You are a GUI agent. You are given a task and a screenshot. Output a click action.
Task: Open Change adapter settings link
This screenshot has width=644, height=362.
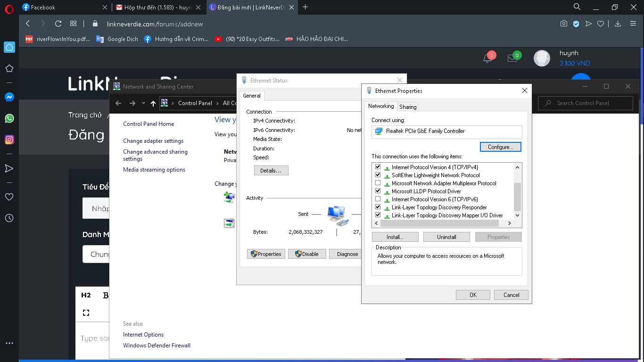[153, 141]
